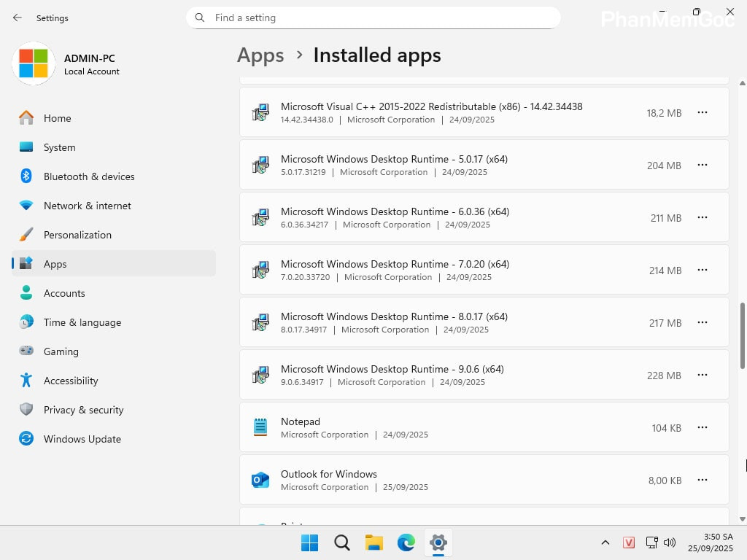The width and height of the screenshot is (747, 560).
Task: Go back with the Settings back arrow
Action: coord(18,17)
